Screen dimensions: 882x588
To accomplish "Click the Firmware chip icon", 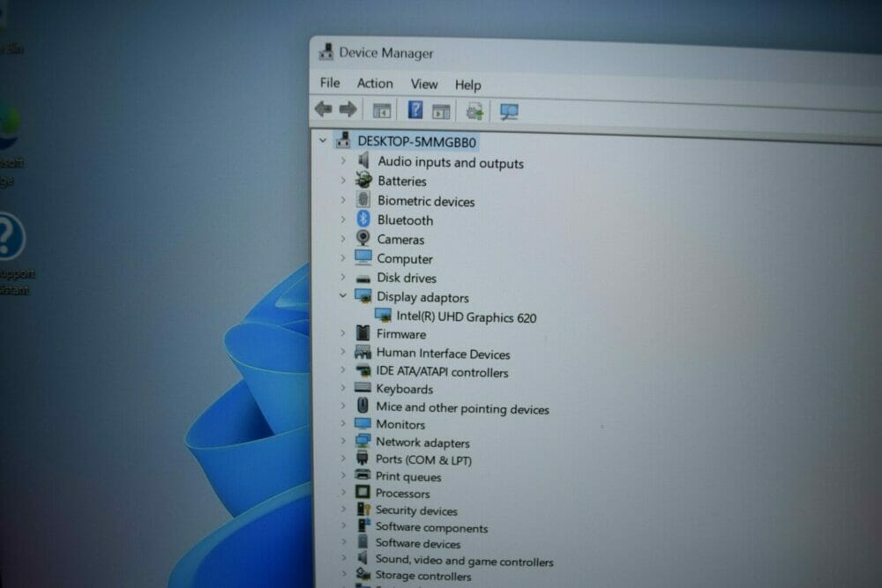I will (x=363, y=332).
